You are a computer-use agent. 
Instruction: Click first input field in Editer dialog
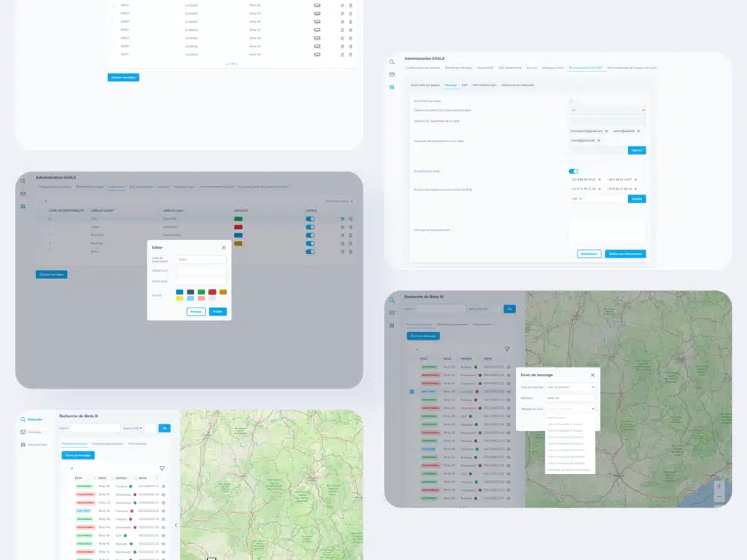tap(201, 260)
